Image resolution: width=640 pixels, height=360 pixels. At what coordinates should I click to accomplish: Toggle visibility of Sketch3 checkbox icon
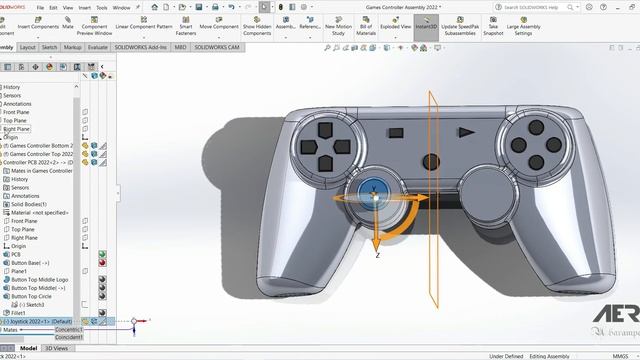85,304
